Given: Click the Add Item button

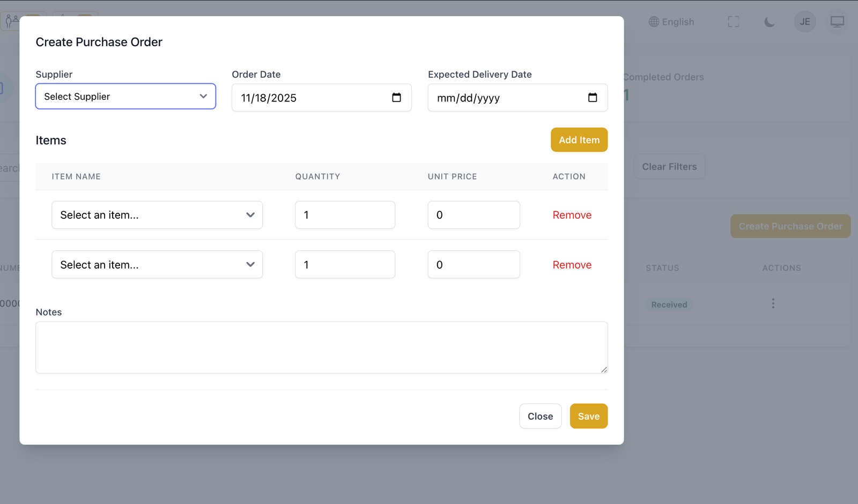Looking at the screenshot, I should coord(579,140).
